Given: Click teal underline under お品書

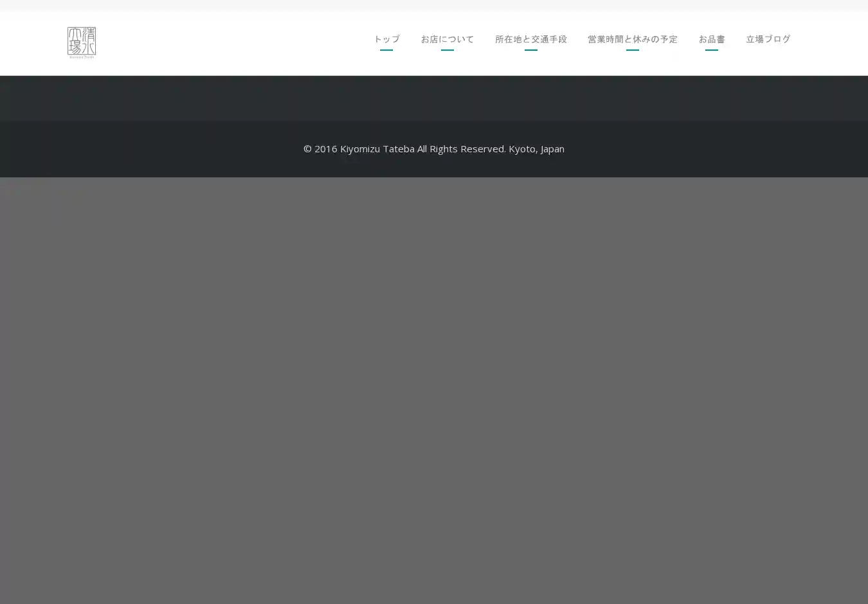Looking at the screenshot, I should (x=711, y=49).
